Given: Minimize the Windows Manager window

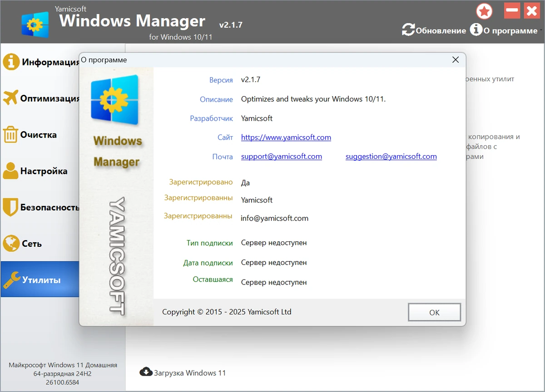Looking at the screenshot, I should tap(512, 10).
